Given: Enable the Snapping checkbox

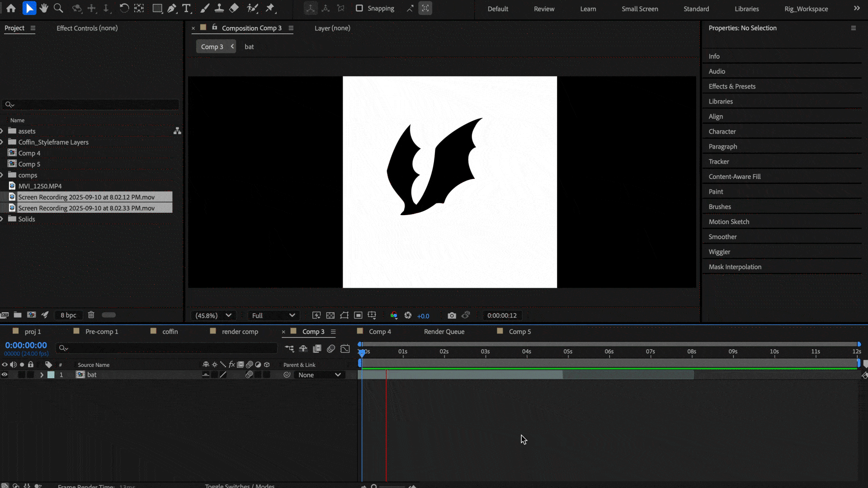Looking at the screenshot, I should 359,8.
